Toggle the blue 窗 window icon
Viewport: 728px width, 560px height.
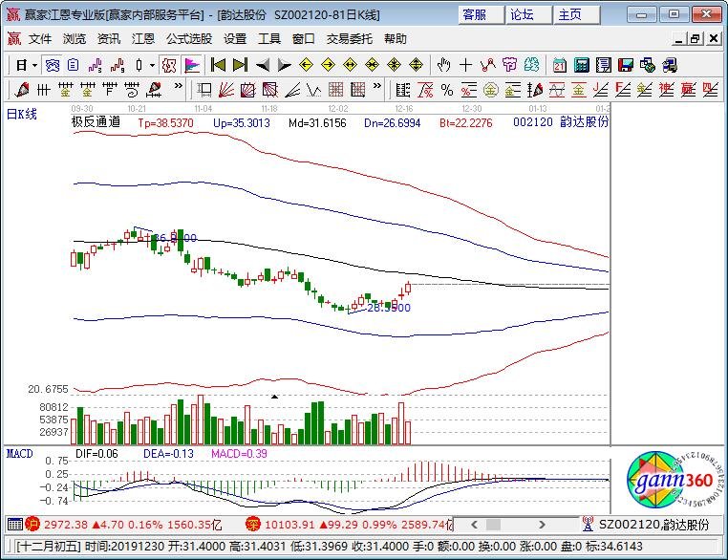click(53, 65)
